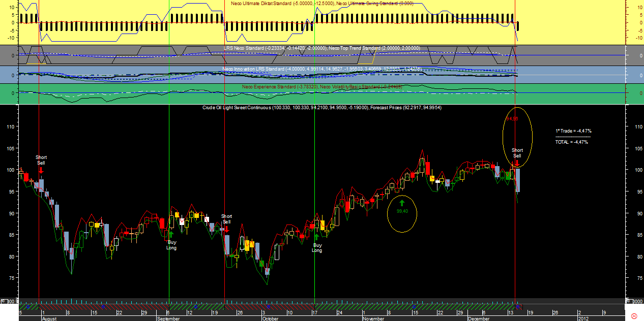Viewport: 644px width, 321px height.
Task: Click the green up arrow above 98,40
Action: coord(402,203)
